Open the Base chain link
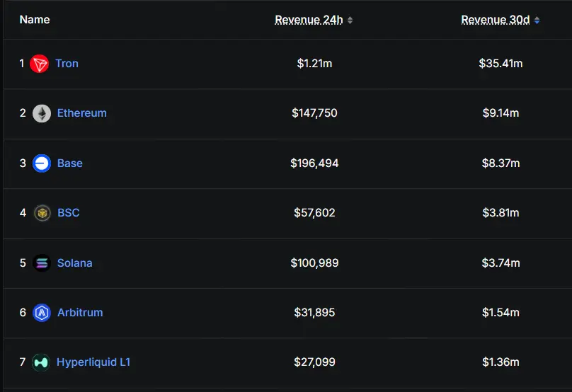The image size is (572, 392). pyautogui.click(x=69, y=163)
